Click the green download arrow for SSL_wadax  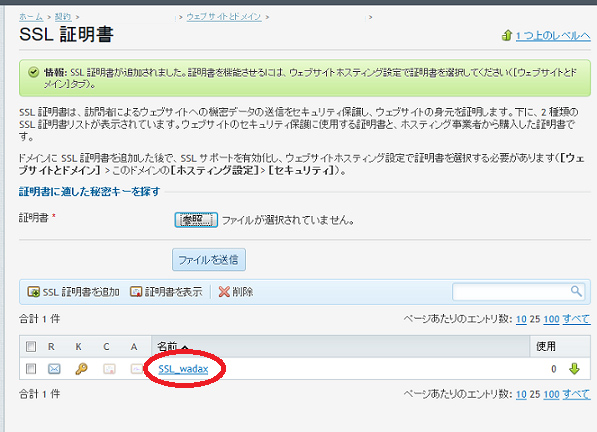[574, 368]
